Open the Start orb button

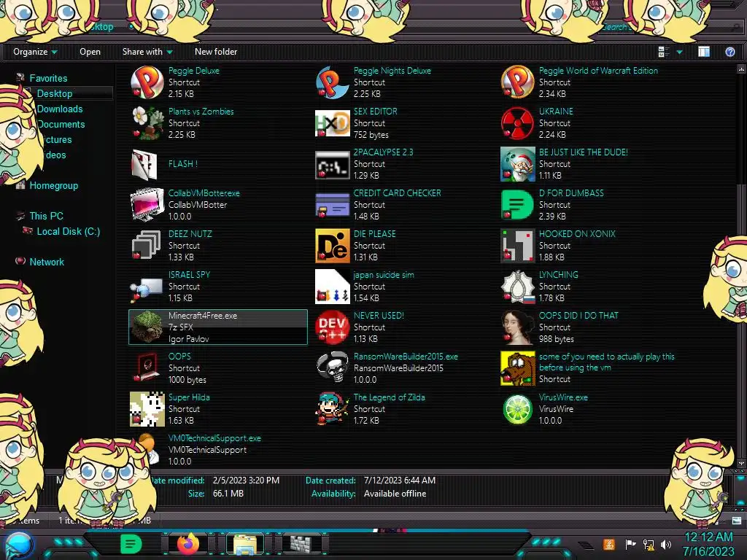(x=19, y=545)
